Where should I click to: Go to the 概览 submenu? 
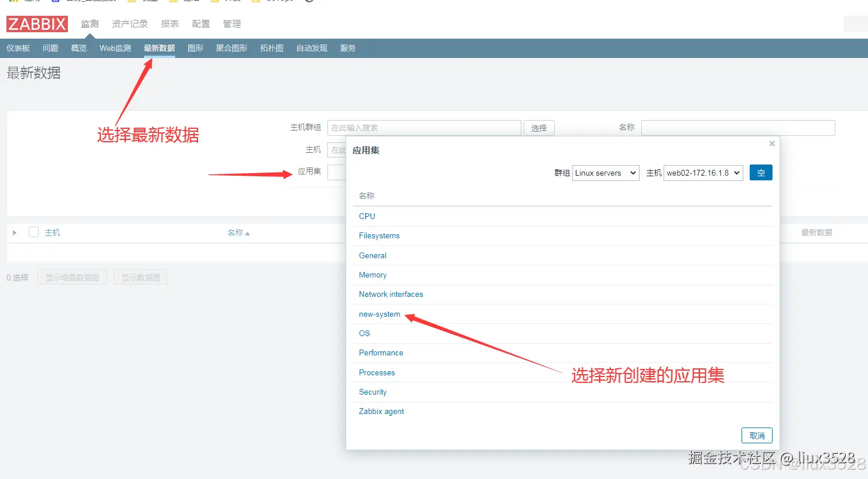(x=78, y=48)
